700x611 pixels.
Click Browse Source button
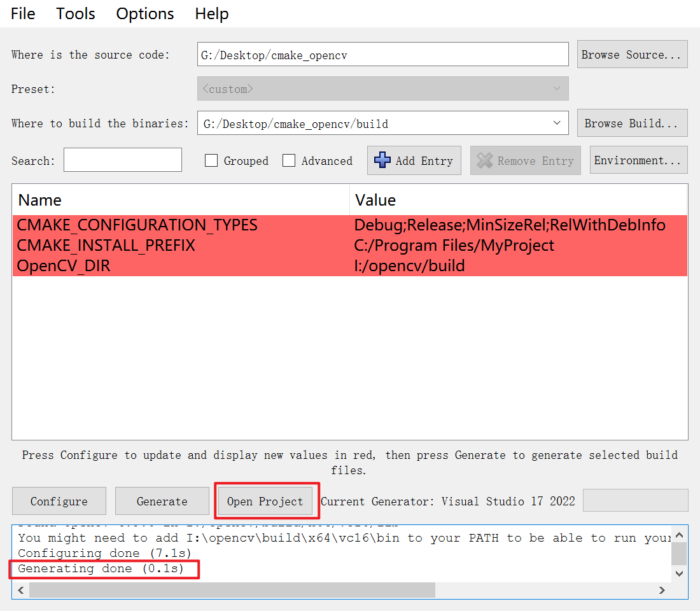click(632, 55)
